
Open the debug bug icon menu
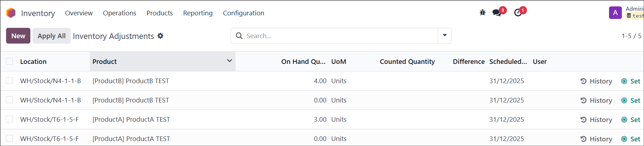483,13
